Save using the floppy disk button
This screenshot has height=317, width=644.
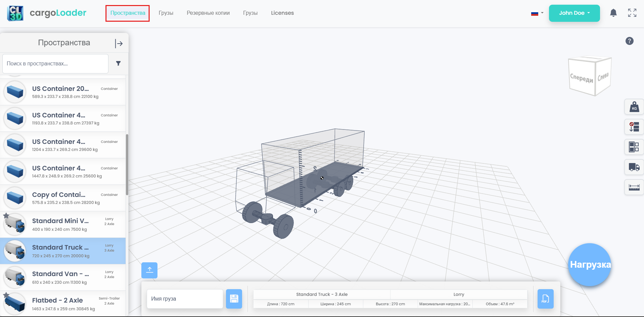[x=234, y=299]
